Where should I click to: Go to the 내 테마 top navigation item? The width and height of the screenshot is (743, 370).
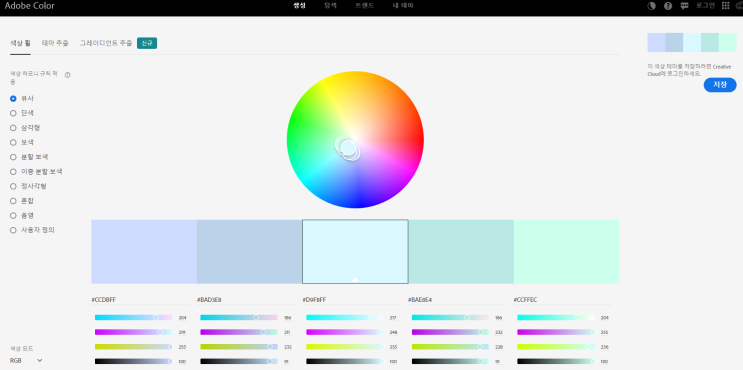(403, 6)
